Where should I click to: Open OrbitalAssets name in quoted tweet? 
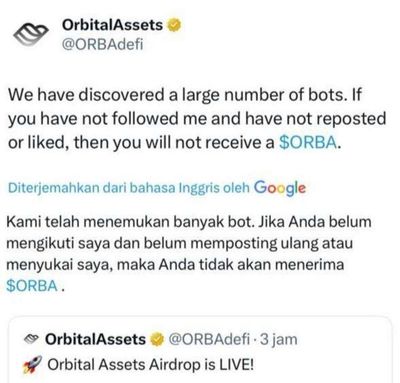(95, 339)
